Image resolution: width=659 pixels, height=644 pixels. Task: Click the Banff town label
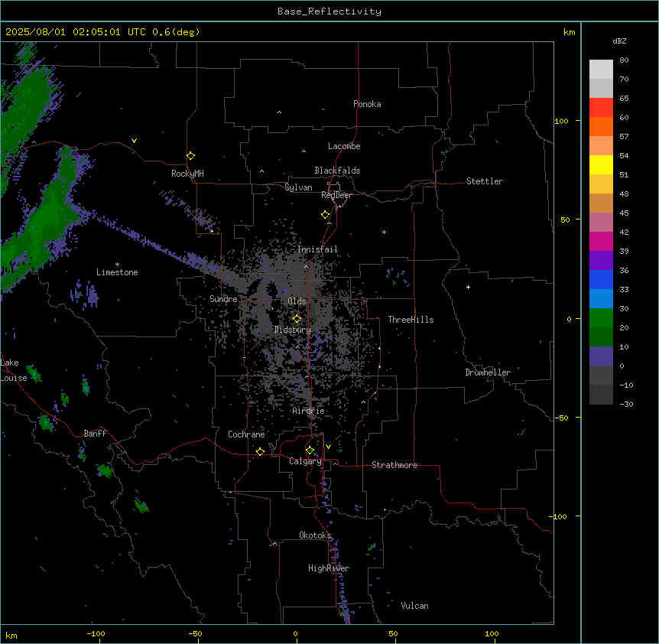click(x=95, y=434)
